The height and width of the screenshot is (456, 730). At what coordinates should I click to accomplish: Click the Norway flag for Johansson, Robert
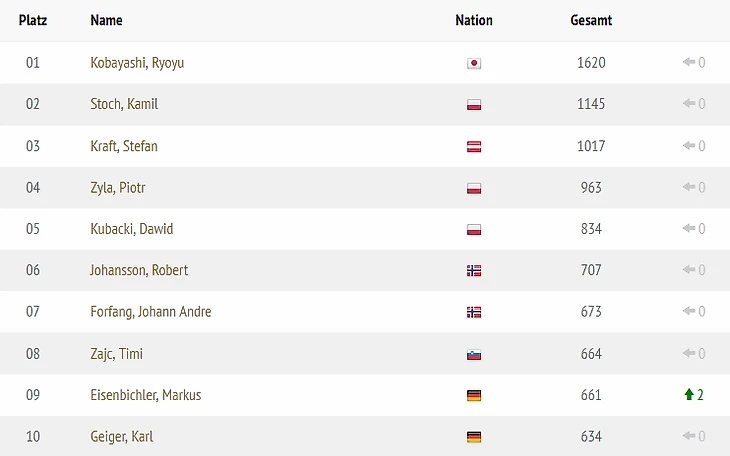click(x=474, y=270)
